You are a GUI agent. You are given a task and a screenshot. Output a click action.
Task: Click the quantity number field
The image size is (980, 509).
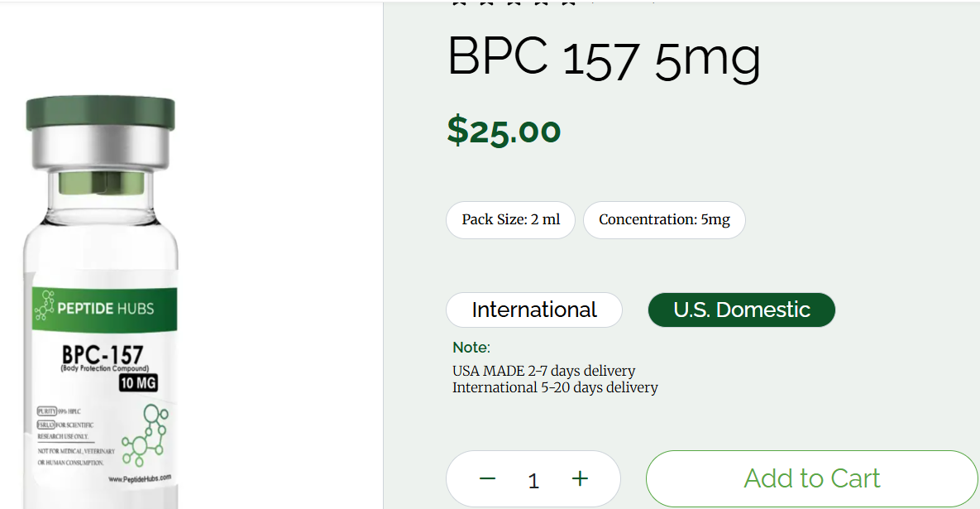[x=533, y=480]
